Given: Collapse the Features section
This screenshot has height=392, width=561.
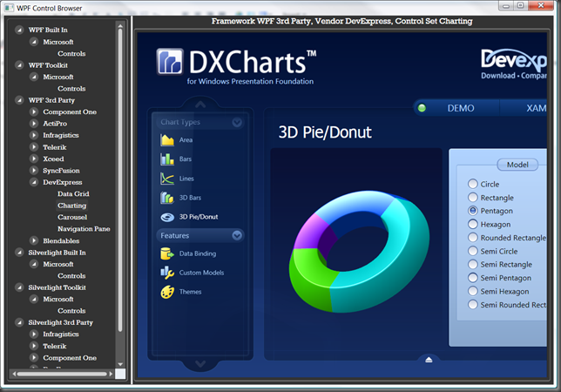Looking at the screenshot, I should tap(237, 235).
